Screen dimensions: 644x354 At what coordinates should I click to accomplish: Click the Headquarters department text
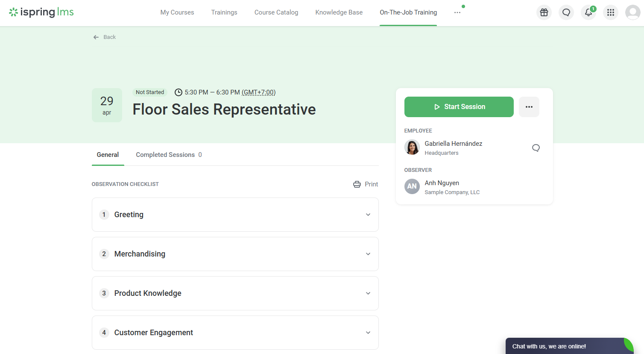click(x=442, y=153)
